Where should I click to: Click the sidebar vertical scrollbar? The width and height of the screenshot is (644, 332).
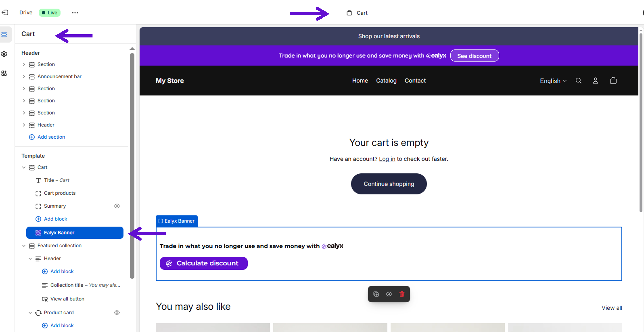point(132,165)
